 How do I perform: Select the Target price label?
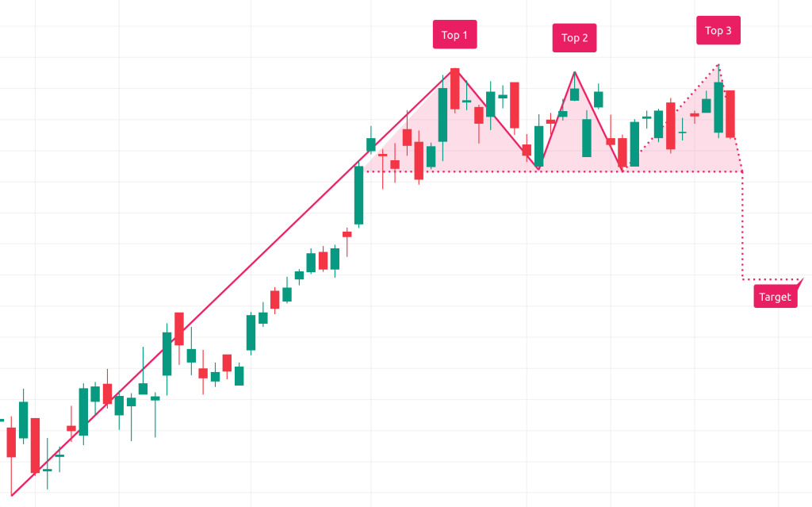(x=775, y=297)
